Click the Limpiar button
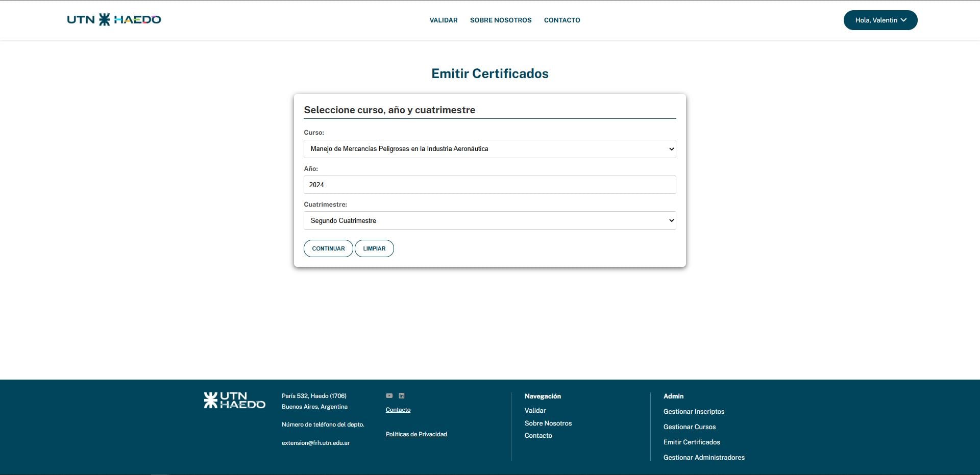The image size is (980, 475). coord(374,248)
